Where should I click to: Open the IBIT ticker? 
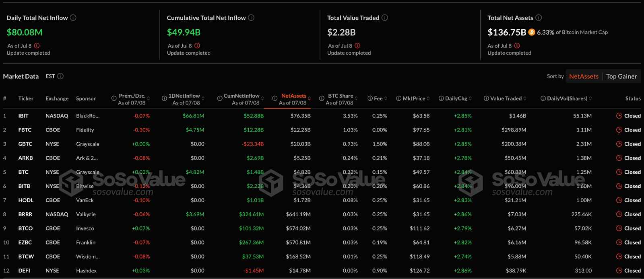tap(23, 116)
